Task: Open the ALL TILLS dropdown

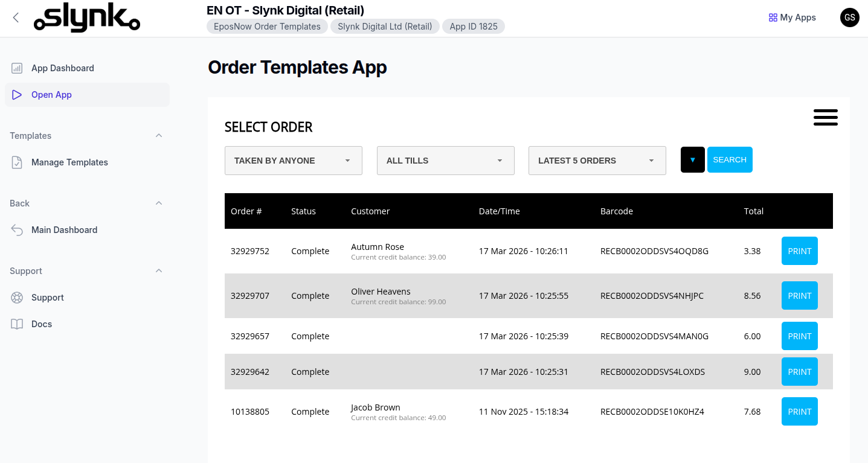Action: pyautogui.click(x=445, y=161)
